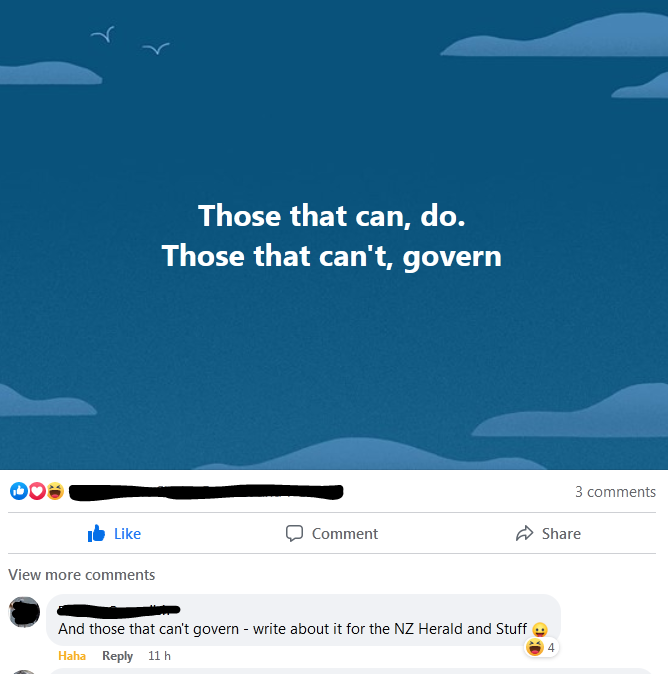668x674 pixels.
Task: Click the "Those that can, do" post image
Action: [334, 235]
